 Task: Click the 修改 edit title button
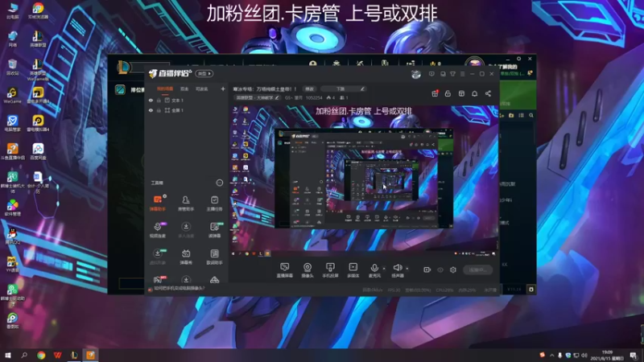[x=309, y=88]
